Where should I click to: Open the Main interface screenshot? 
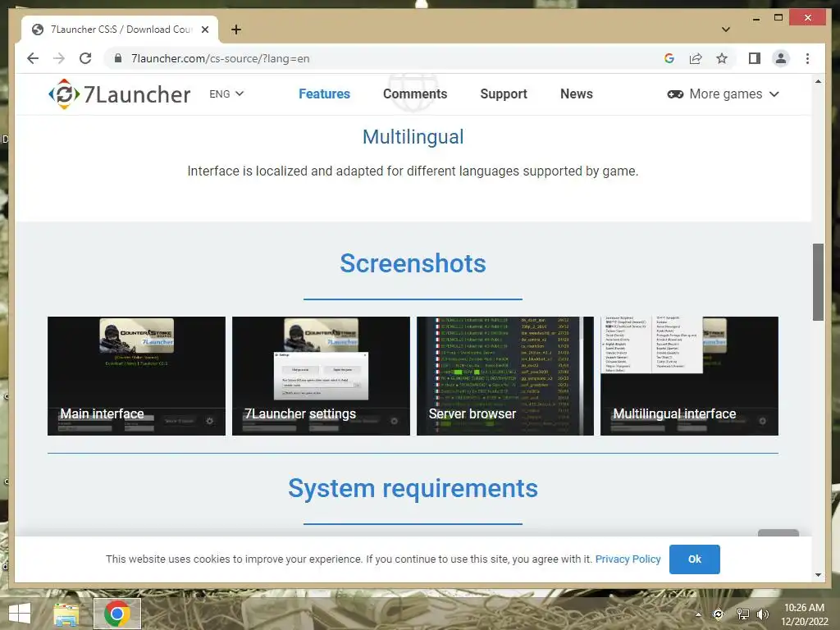[137, 376]
